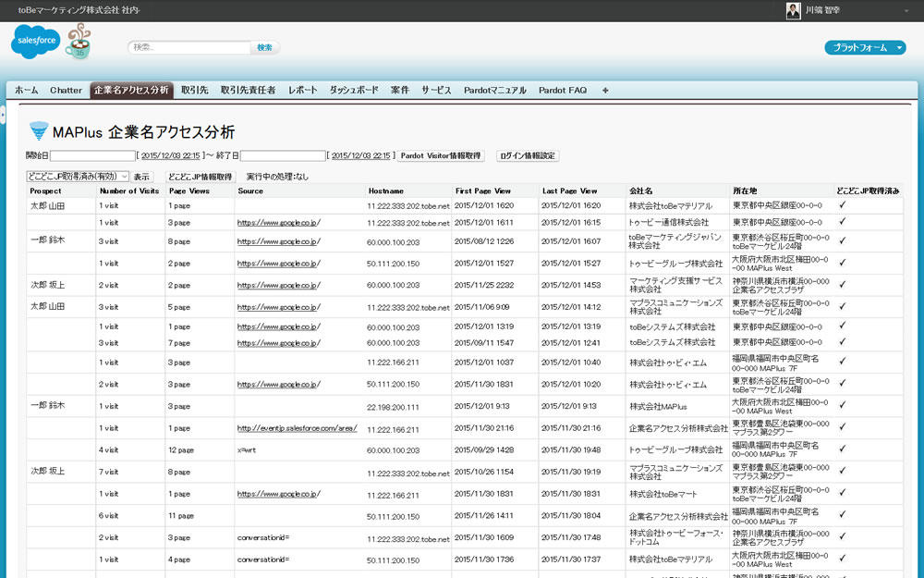Open google link in トゥービー通信株式会社 row
The height and width of the screenshot is (578, 924).
pos(279,222)
